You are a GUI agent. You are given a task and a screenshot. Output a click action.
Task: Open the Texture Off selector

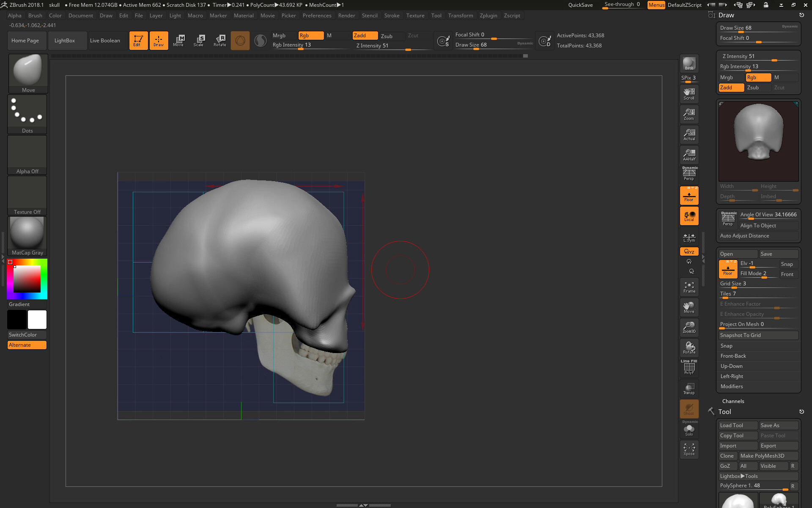pos(27,195)
